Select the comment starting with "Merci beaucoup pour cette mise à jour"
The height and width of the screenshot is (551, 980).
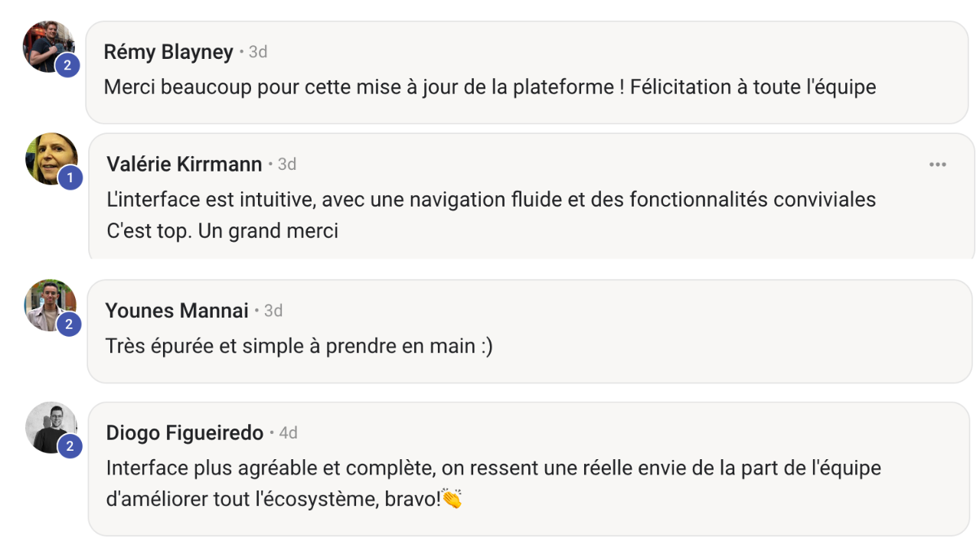point(490,87)
